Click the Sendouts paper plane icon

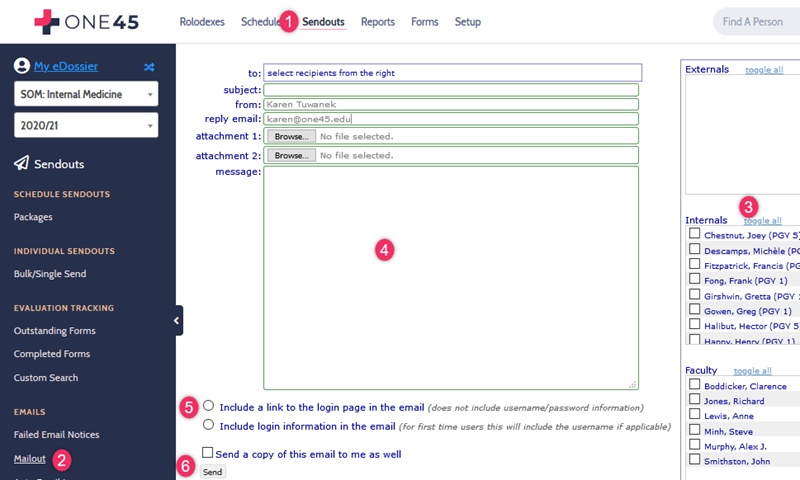coord(21,163)
